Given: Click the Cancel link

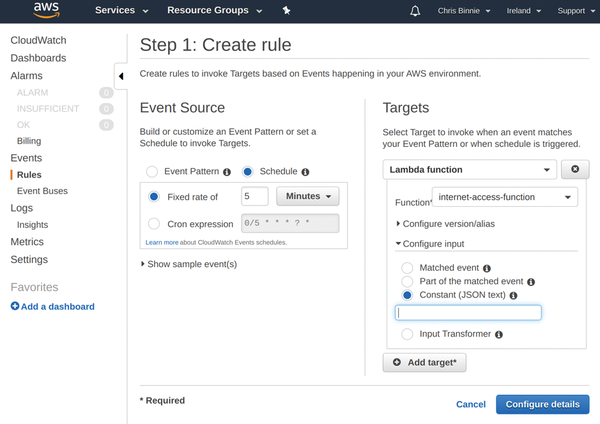Looking at the screenshot, I should coord(471,404).
